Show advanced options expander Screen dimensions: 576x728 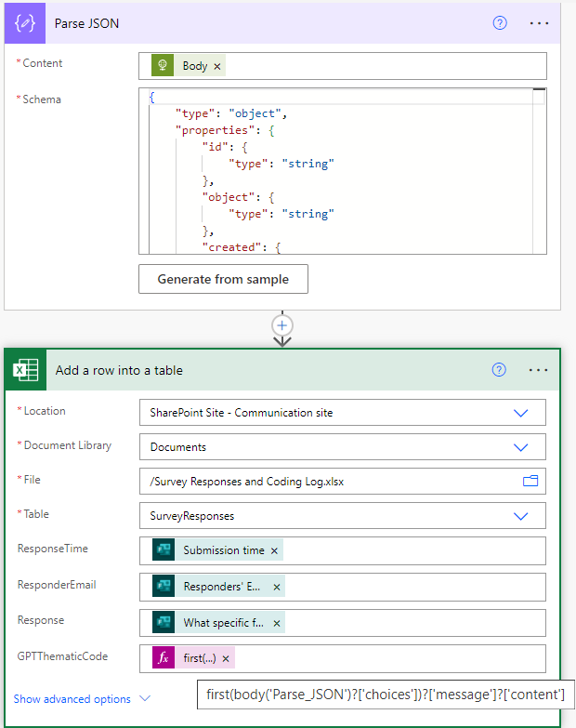[x=81, y=699]
